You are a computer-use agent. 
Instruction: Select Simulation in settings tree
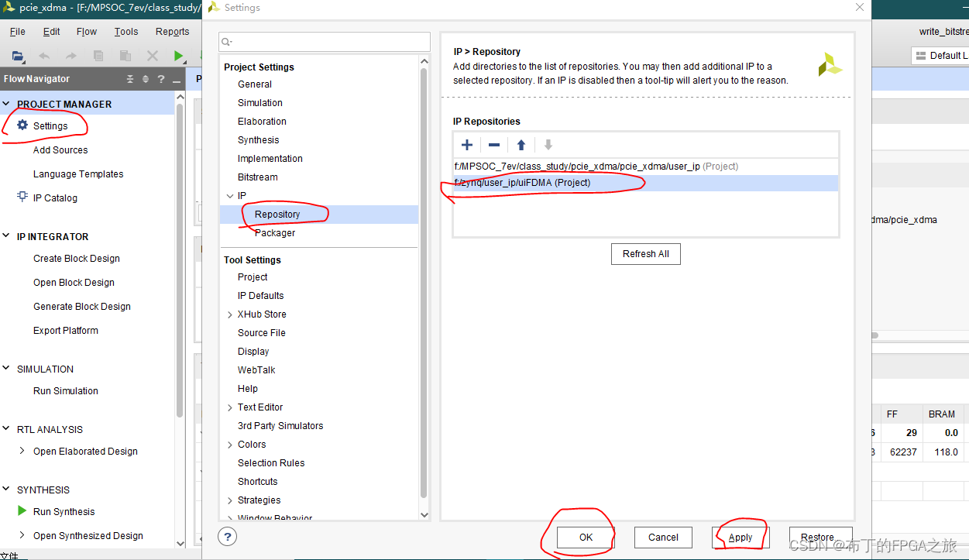pyautogui.click(x=260, y=103)
